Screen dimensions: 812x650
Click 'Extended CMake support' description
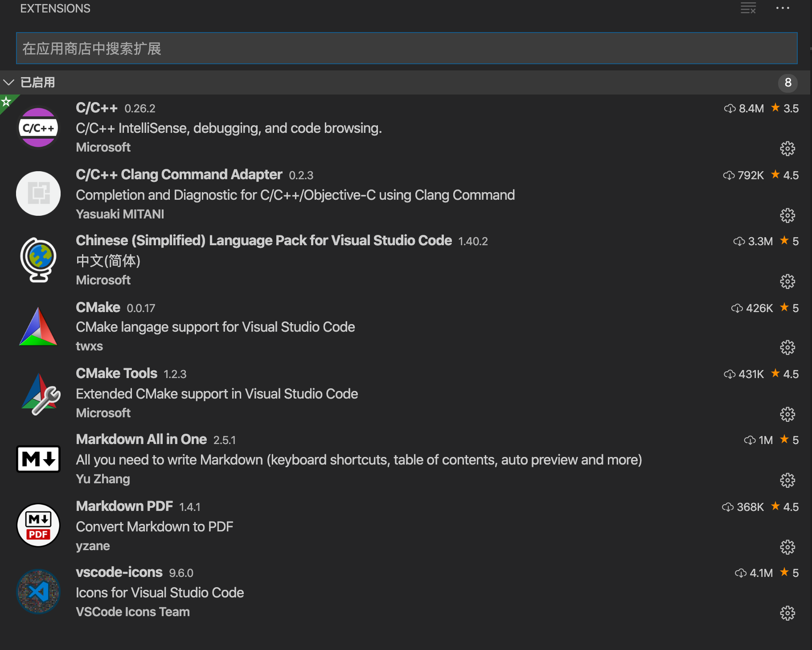tap(217, 394)
